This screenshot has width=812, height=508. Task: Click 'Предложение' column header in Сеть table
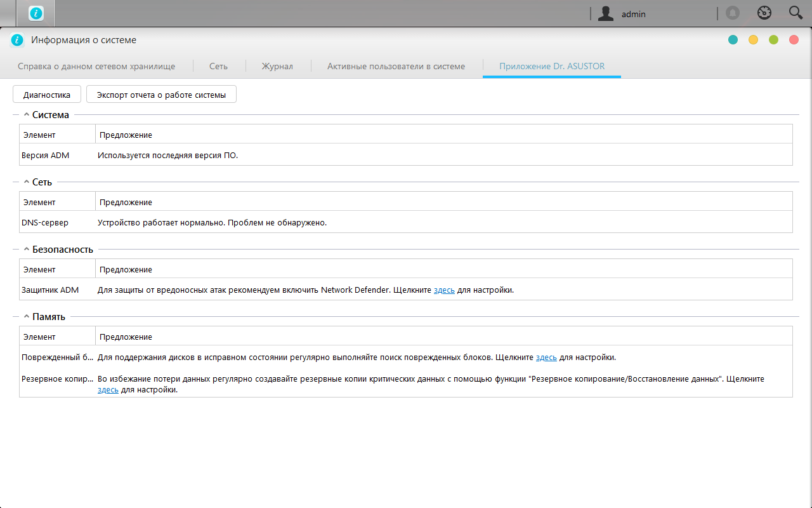point(444,202)
